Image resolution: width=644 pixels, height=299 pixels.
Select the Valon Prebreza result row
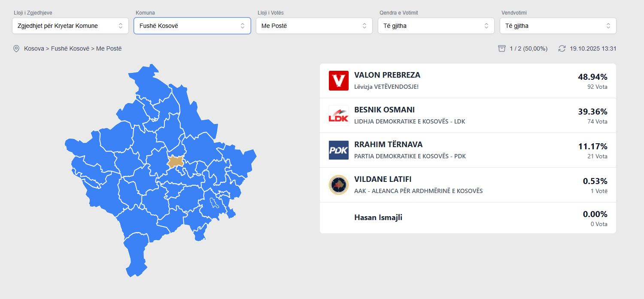click(468, 81)
